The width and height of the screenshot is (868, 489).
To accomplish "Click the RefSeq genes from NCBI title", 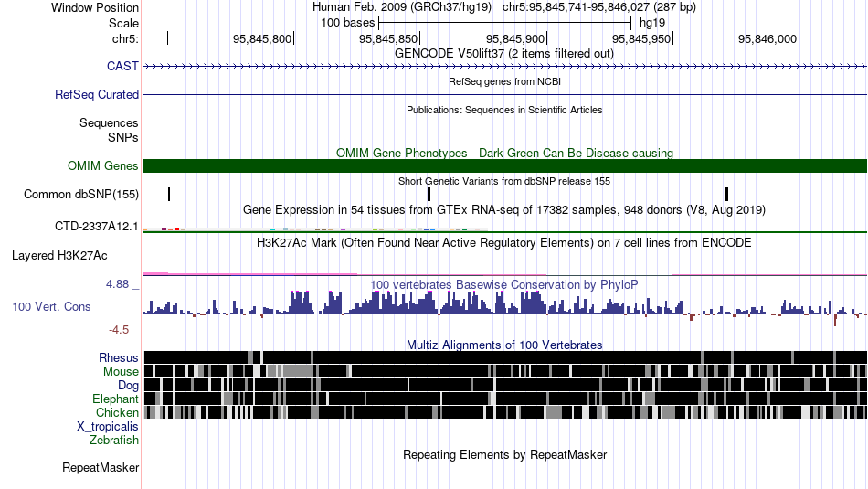I will click(x=504, y=81).
